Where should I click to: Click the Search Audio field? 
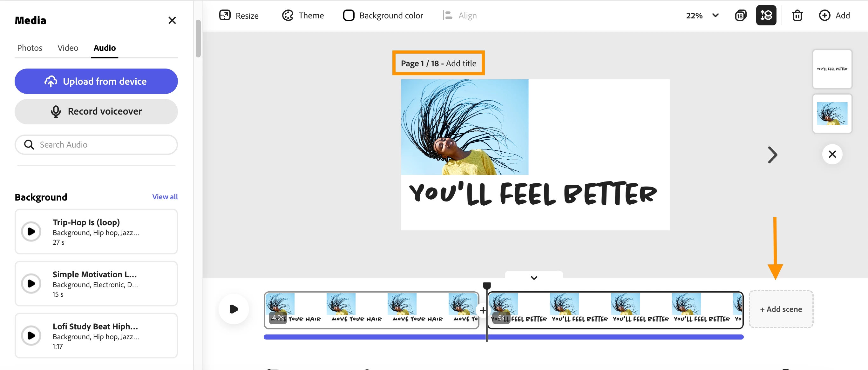click(96, 145)
